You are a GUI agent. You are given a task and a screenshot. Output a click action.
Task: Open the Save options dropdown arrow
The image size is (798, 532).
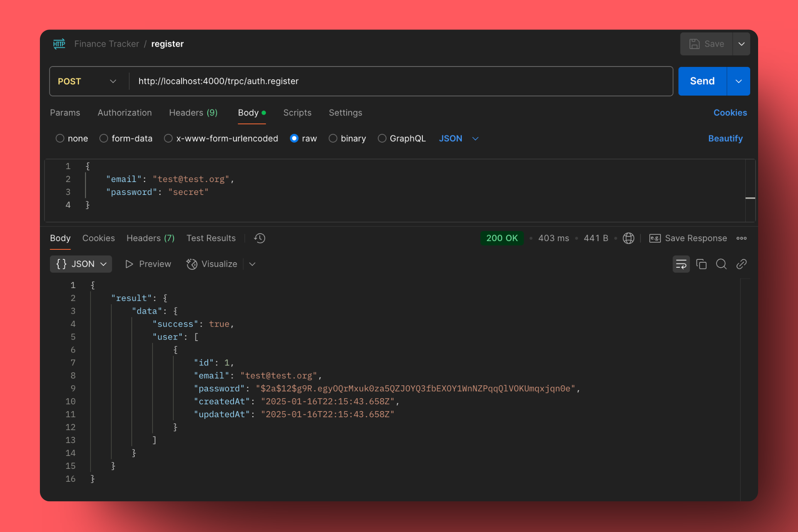[x=741, y=44]
